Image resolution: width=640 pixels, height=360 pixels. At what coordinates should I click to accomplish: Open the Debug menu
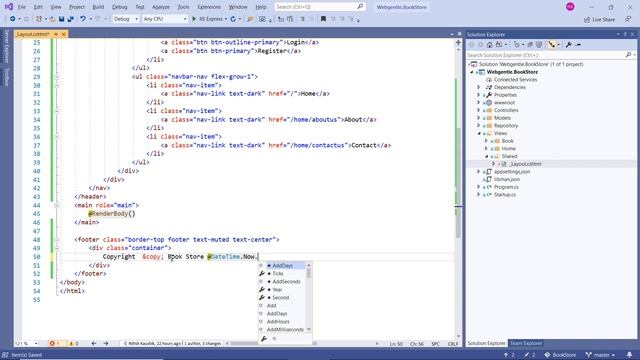(x=120, y=7)
